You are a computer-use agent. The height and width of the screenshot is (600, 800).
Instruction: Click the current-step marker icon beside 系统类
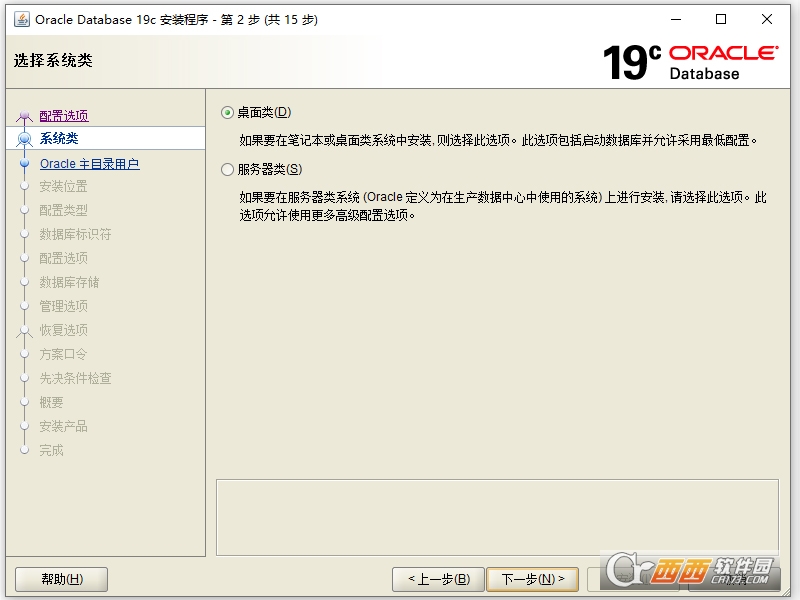24,138
